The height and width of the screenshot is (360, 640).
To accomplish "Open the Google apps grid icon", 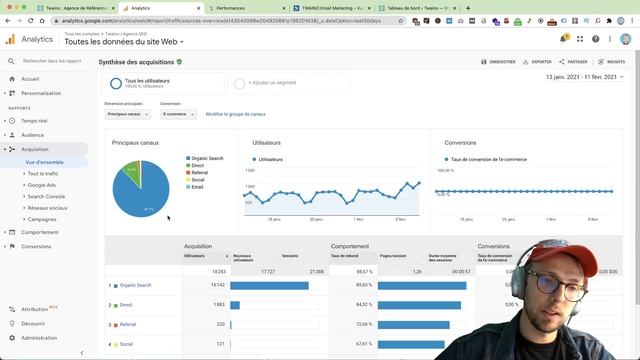I will coord(580,39).
